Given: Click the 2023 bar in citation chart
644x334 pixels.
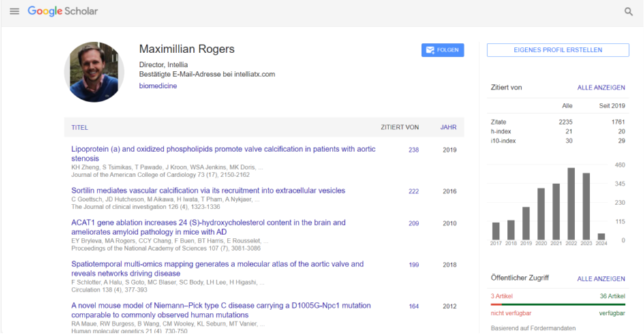Looking at the screenshot, I should coord(586,207).
